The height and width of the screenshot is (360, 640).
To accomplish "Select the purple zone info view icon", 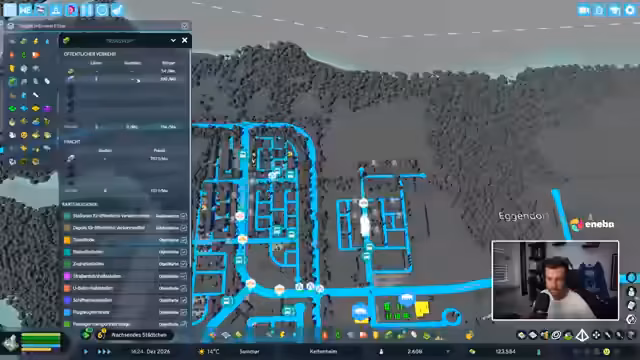I will 47,109.
